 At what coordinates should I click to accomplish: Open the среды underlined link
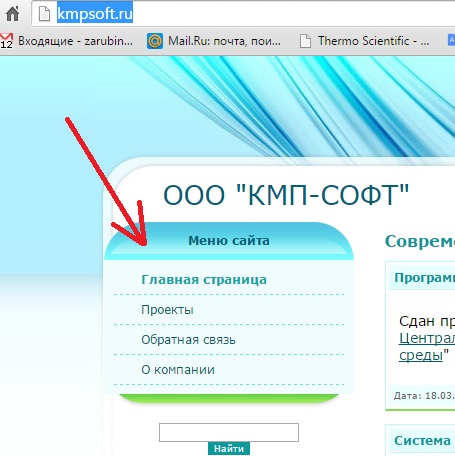[421, 355]
